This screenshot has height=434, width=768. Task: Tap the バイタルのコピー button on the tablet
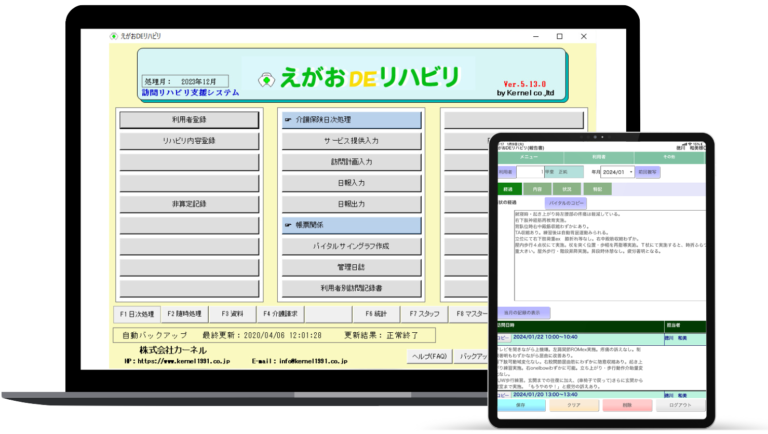coord(566,203)
